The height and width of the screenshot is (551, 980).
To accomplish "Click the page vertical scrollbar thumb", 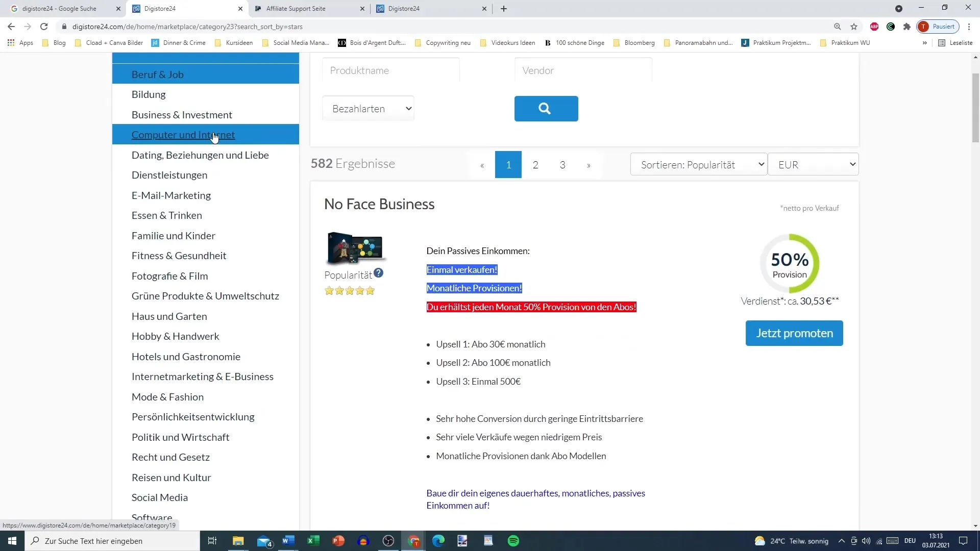I will pos(975,107).
